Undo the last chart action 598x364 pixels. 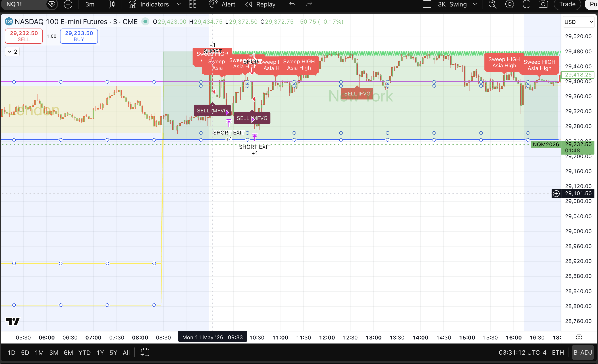[292, 4]
